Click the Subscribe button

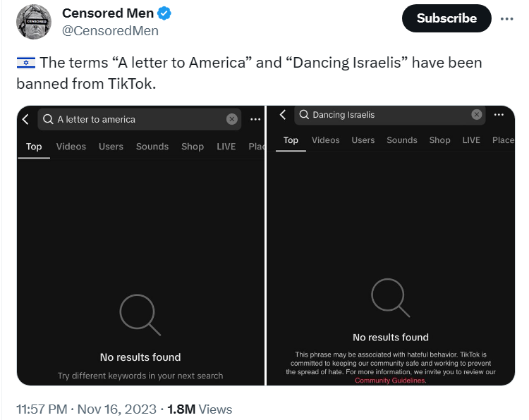click(446, 18)
